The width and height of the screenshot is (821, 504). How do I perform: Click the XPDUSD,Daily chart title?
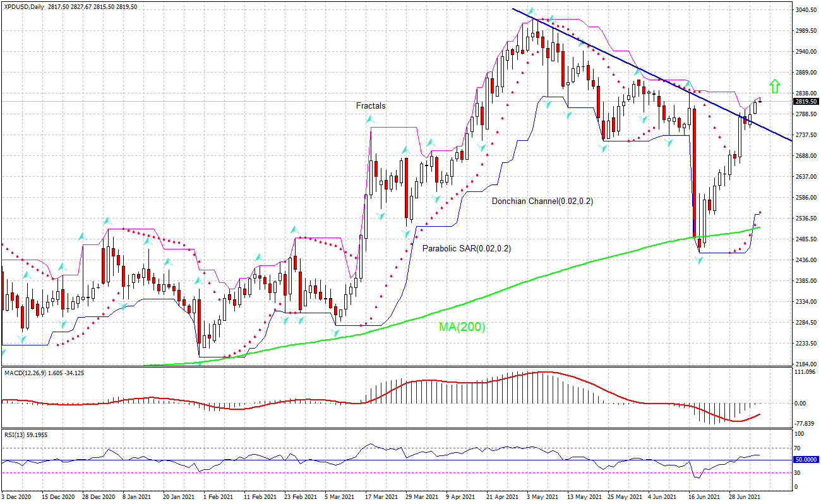pyautogui.click(x=23, y=6)
